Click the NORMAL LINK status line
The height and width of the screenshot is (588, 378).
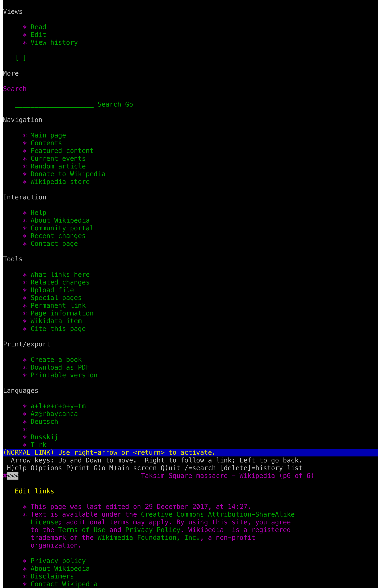coord(190,452)
